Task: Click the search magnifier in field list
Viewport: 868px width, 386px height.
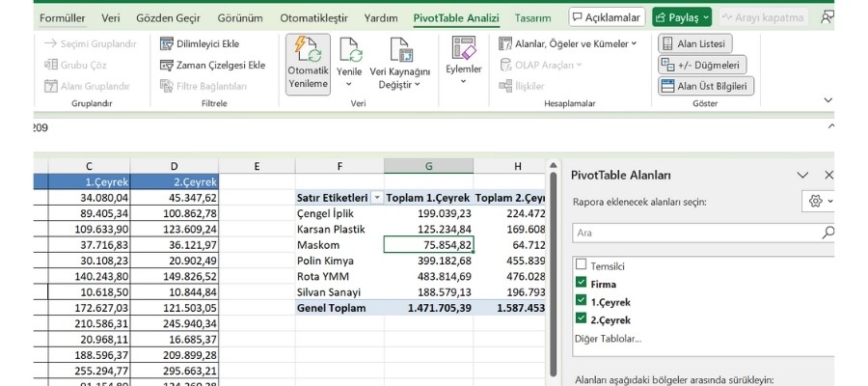Action: tap(827, 233)
